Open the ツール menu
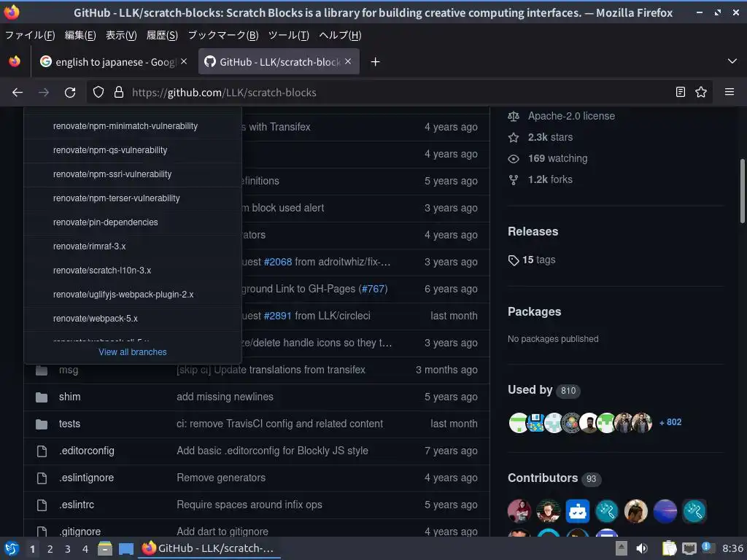 click(x=289, y=35)
